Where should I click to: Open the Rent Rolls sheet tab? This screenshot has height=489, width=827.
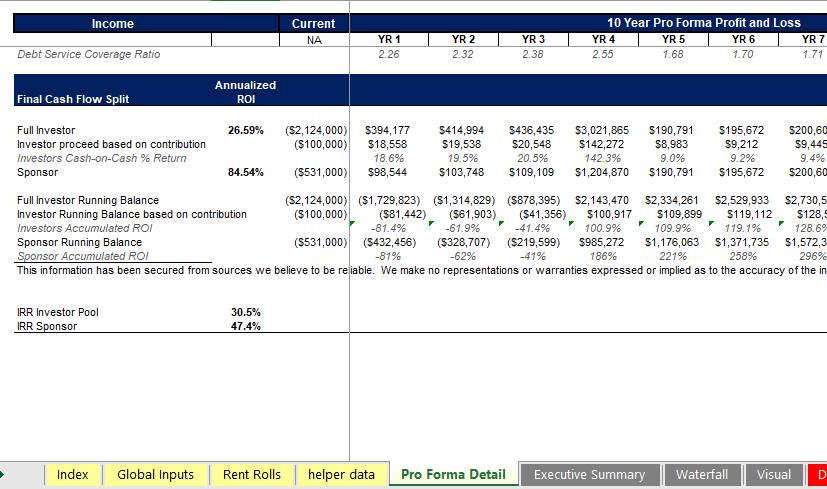click(252, 474)
